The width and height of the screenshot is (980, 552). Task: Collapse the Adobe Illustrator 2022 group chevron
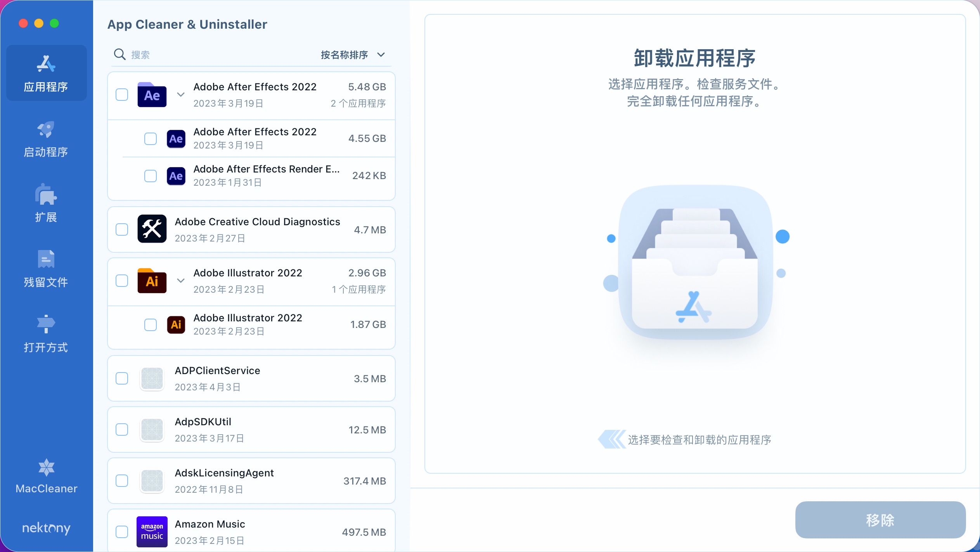[181, 281]
